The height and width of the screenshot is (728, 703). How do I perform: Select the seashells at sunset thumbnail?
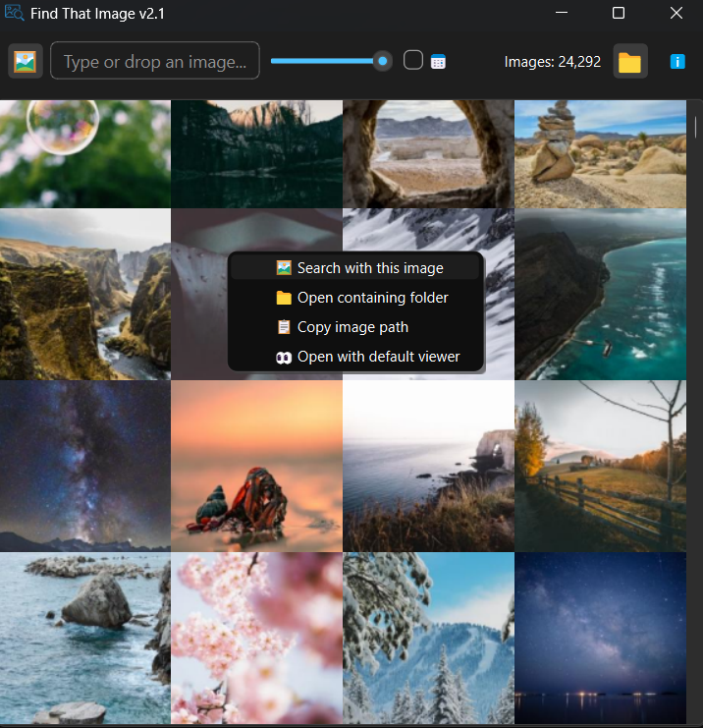pyautogui.click(x=257, y=466)
